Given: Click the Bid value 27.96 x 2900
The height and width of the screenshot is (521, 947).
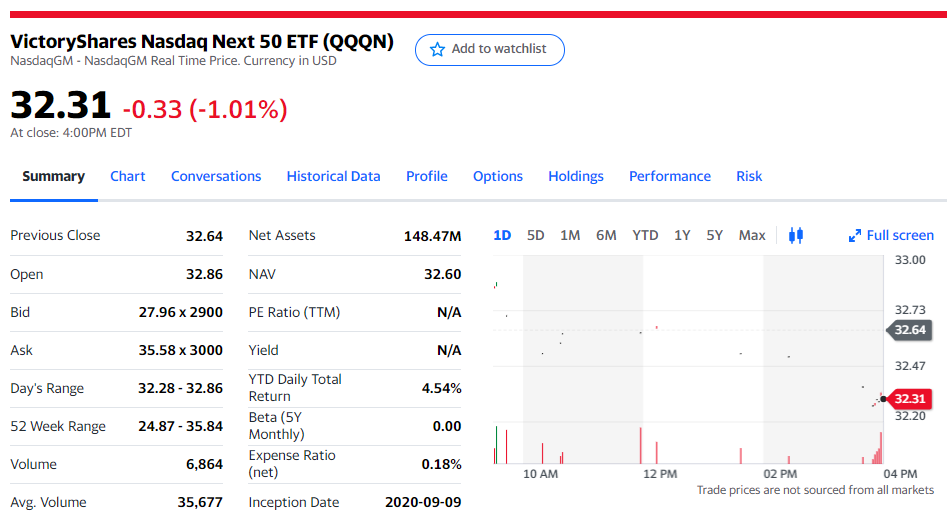Looking at the screenshot, I should pyautogui.click(x=181, y=312).
